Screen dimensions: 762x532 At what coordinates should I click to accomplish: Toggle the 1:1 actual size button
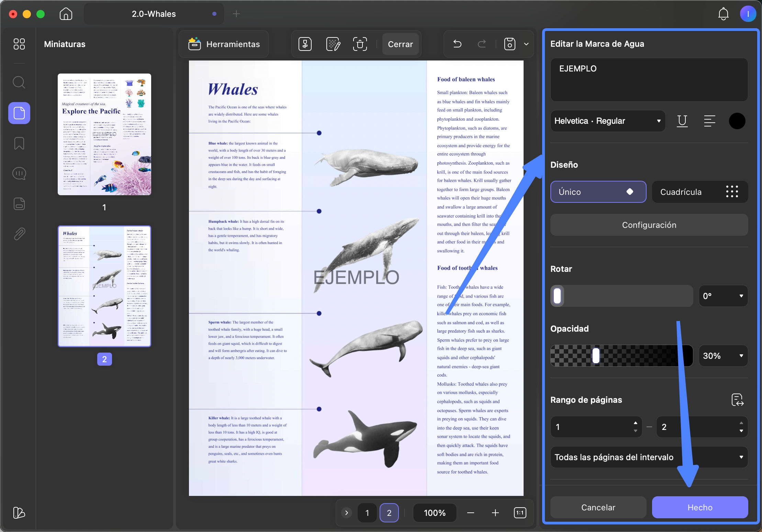[520, 513]
